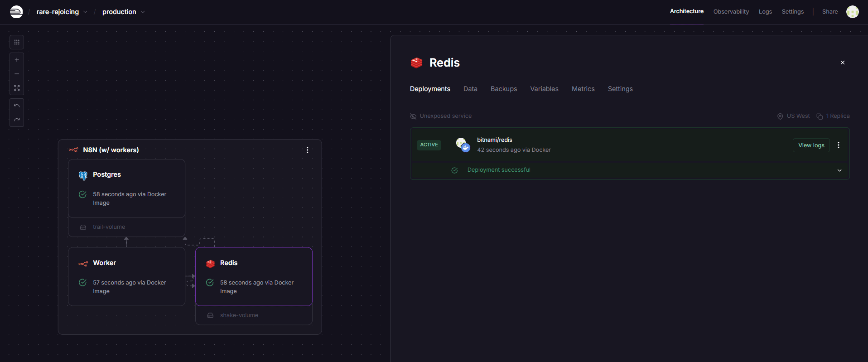Click the replica copy icon
Image resolution: width=868 pixels, height=362 pixels.
(x=820, y=116)
